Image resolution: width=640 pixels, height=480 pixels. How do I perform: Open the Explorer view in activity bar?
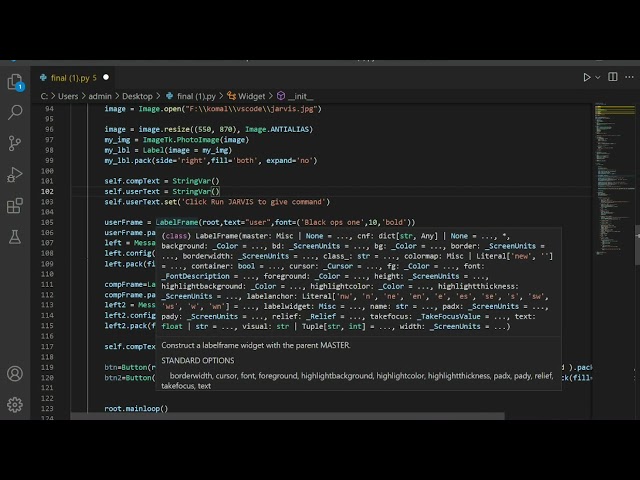(15, 82)
